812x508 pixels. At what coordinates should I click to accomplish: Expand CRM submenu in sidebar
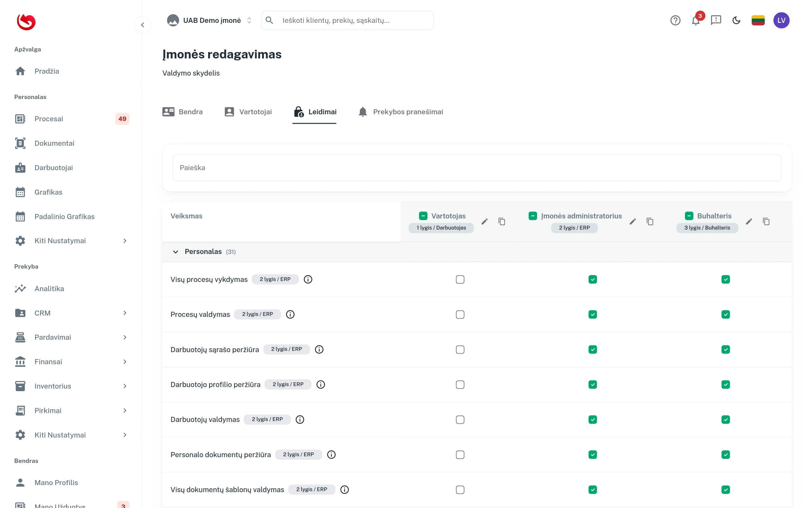71,313
